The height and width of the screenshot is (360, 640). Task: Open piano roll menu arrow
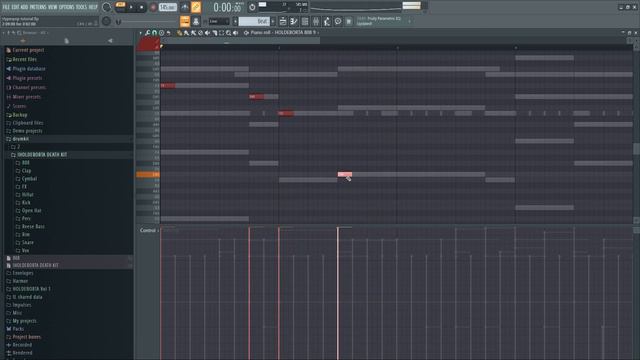[140, 33]
